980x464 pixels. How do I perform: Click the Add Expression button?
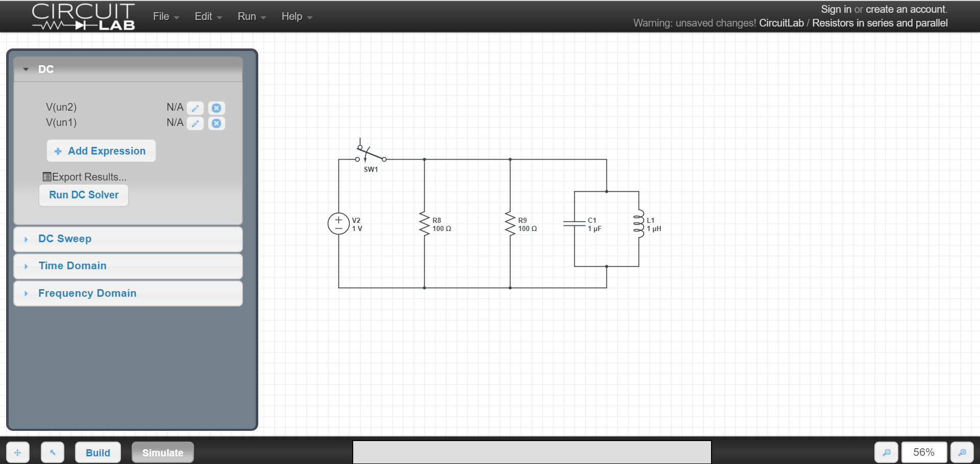tap(101, 151)
